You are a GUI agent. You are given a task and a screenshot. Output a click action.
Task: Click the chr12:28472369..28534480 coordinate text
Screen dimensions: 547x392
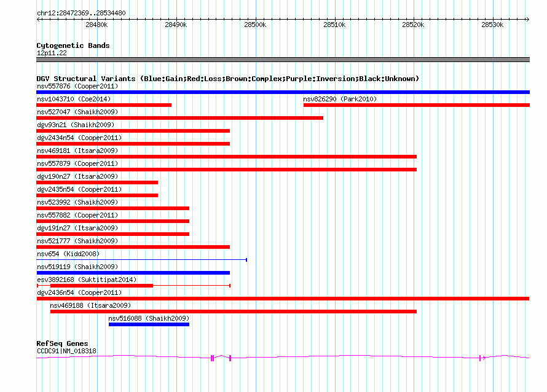pos(81,13)
